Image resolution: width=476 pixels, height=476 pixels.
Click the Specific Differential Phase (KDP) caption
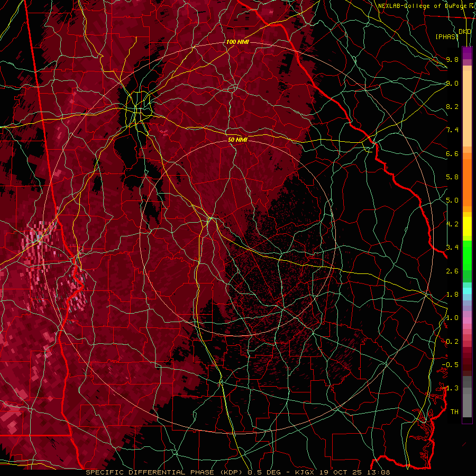pyautogui.click(x=237, y=472)
